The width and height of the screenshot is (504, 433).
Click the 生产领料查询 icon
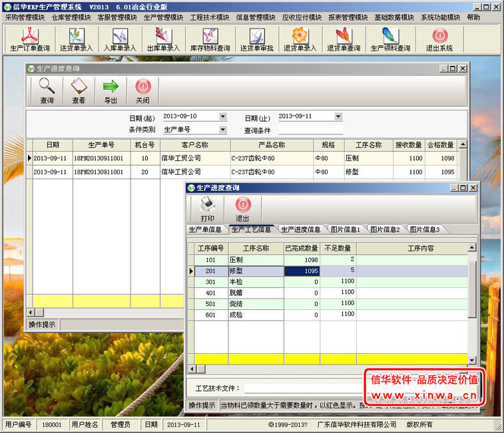[390, 39]
